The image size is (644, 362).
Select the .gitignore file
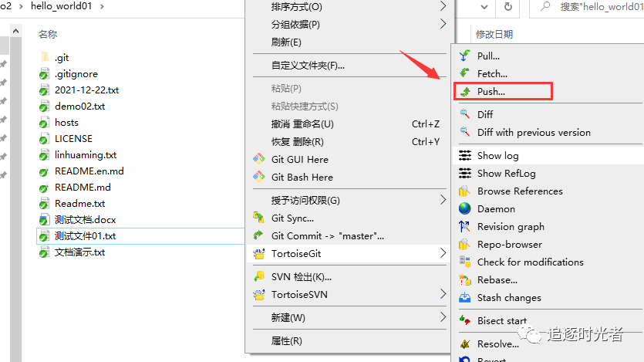76,74
